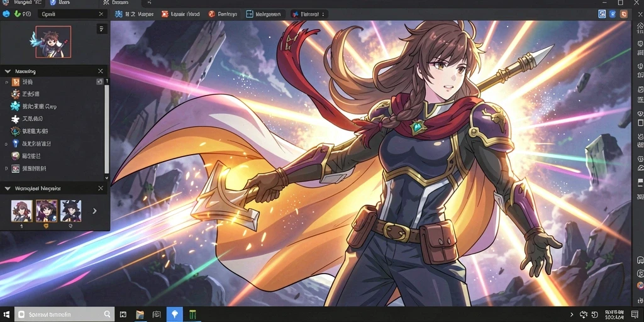644x322 pixels.
Task: Click the red film icon in top toolbar
Action: pos(165,14)
